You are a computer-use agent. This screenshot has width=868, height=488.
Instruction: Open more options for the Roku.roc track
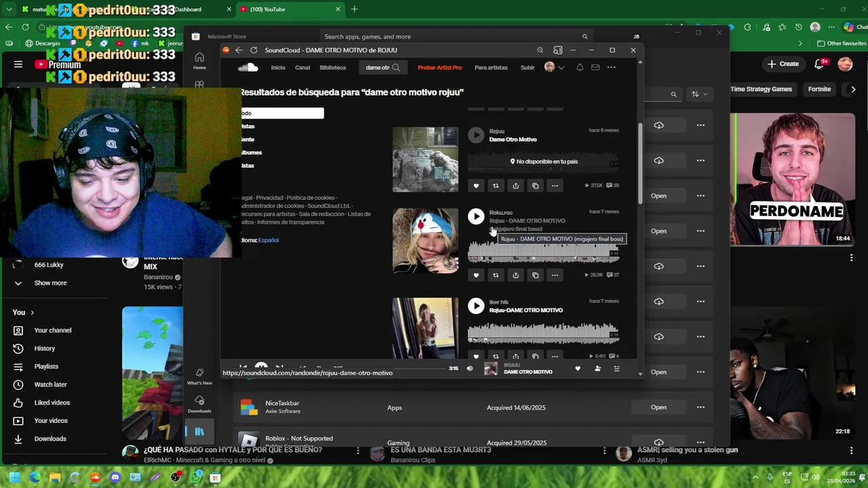(555, 275)
